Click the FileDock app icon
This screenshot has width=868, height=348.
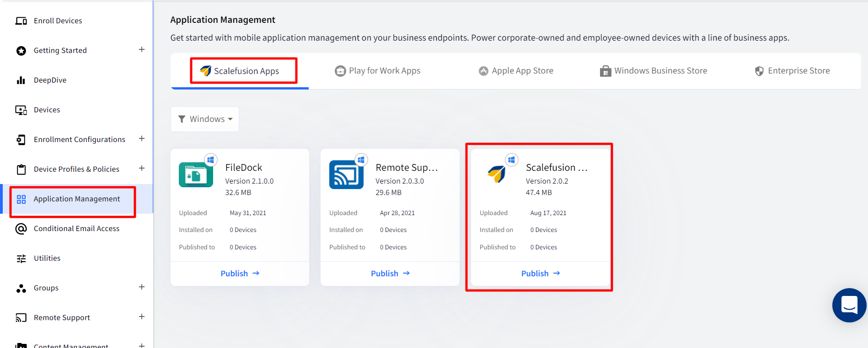(196, 175)
